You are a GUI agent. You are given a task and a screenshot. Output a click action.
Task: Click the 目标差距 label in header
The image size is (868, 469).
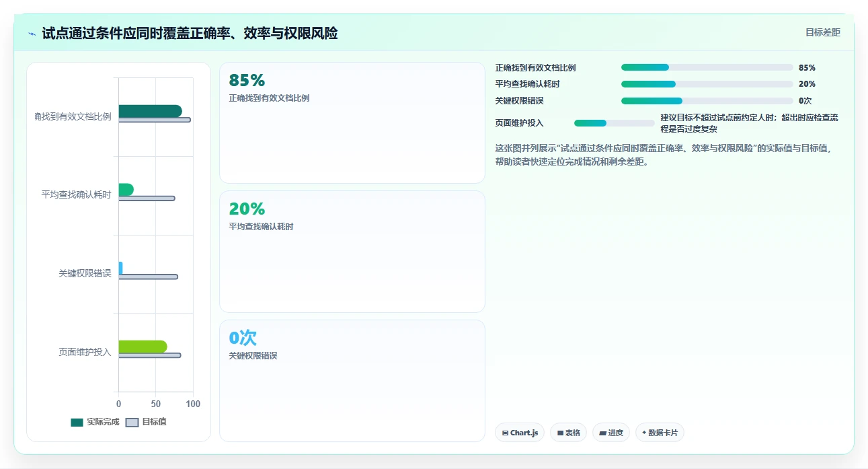pyautogui.click(x=823, y=32)
